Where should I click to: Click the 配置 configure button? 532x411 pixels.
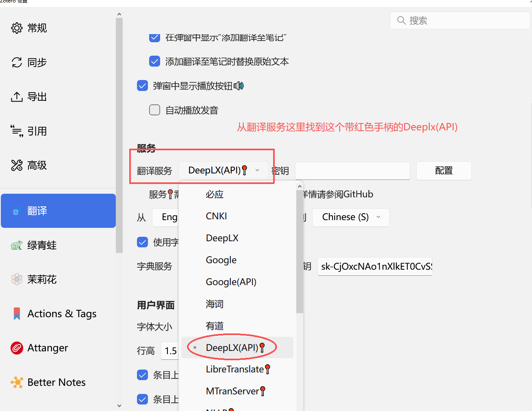tap(443, 171)
